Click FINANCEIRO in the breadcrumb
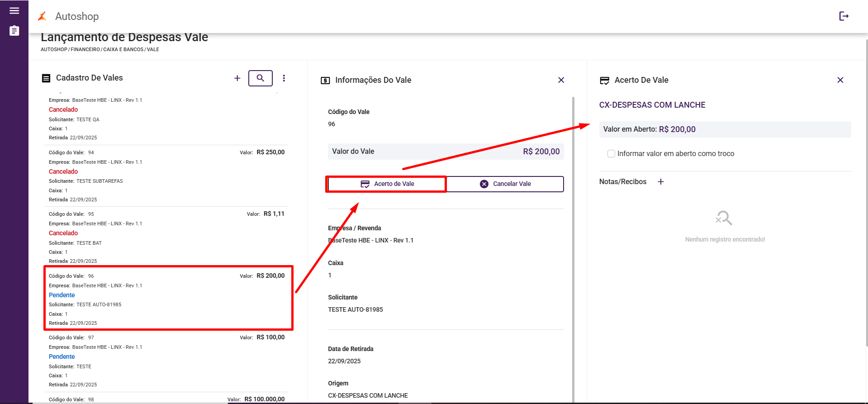This screenshot has height=404, width=868. pyautogui.click(x=85, y=50)
